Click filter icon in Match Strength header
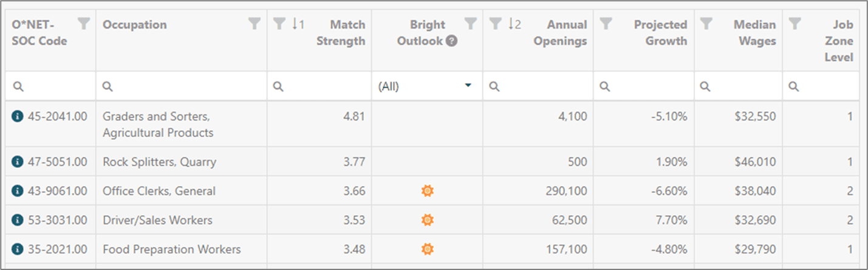This screenshot has height=270, width=868. [x=279, y=24]
